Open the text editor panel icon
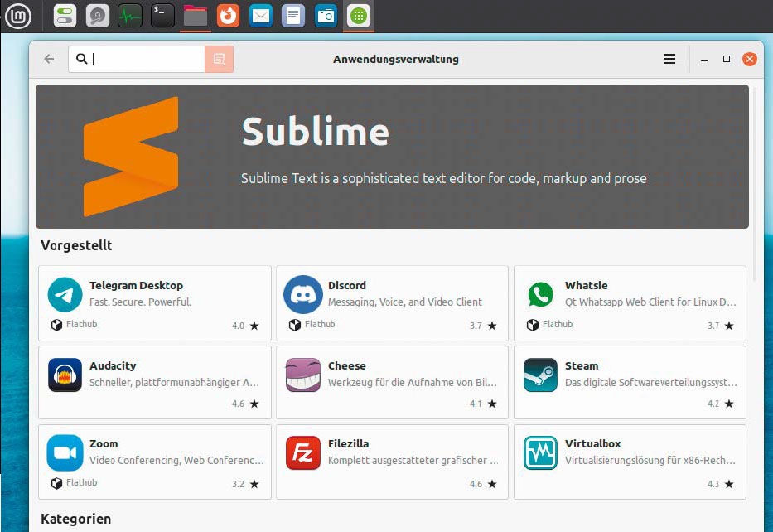Screen dimensions: 773x532 [293, 16]
